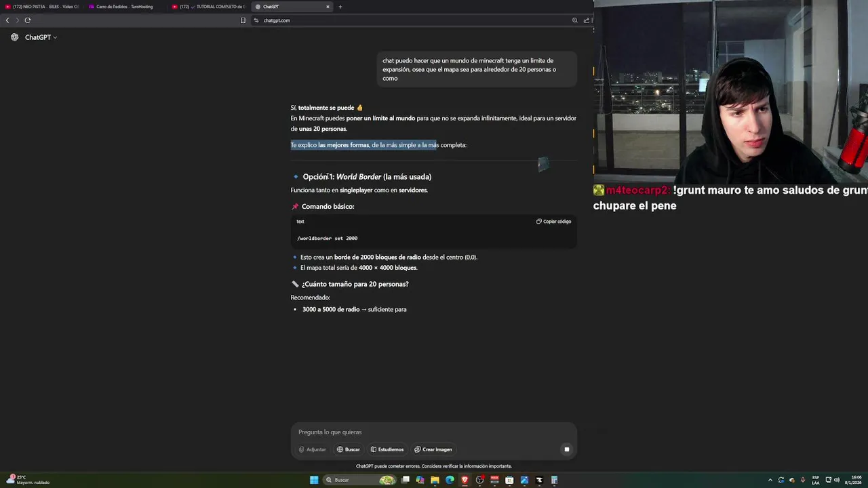This screenshot has width=868, height=488.
Task: Bookmark this page using the bookmark icon
Action: coord(243,20)
